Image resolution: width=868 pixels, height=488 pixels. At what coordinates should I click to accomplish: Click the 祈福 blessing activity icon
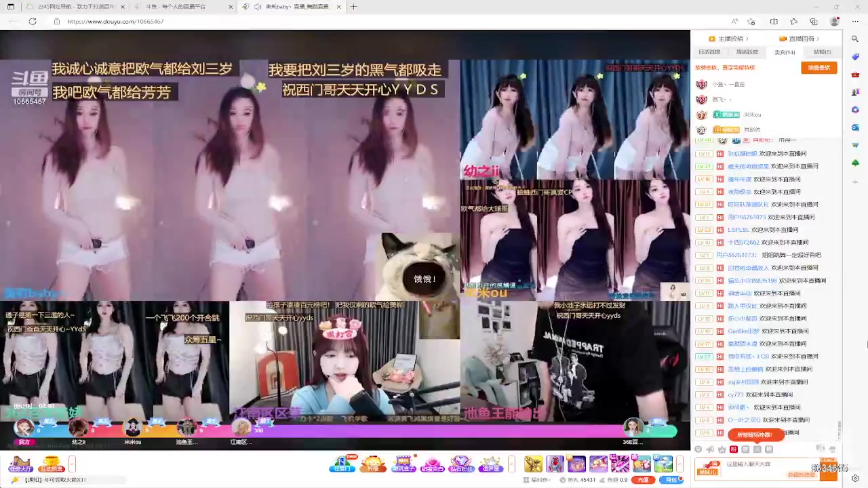(x=373, y=464)
